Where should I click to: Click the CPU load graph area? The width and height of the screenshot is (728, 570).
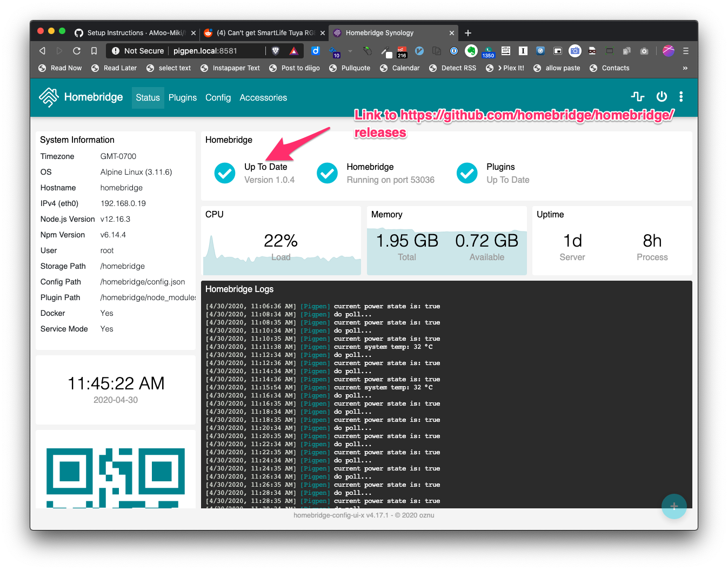pos(281,254)
